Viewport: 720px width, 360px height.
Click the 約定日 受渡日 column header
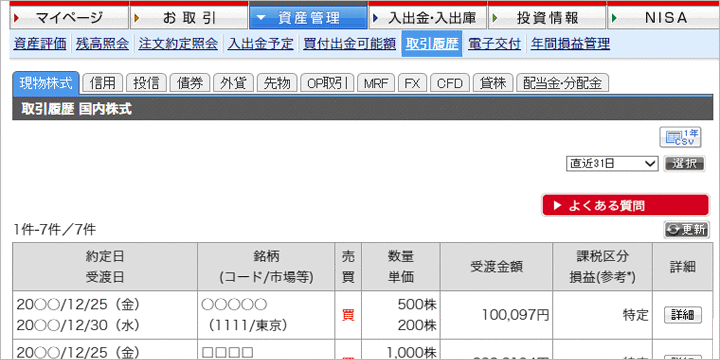click(105, 267)
